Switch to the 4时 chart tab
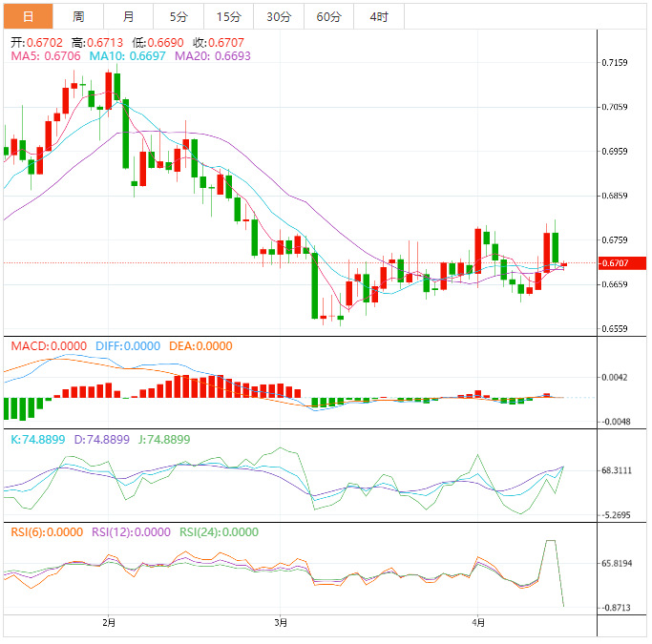The width and height of the screenshot is (652, 644). click(x=378, y=17)
